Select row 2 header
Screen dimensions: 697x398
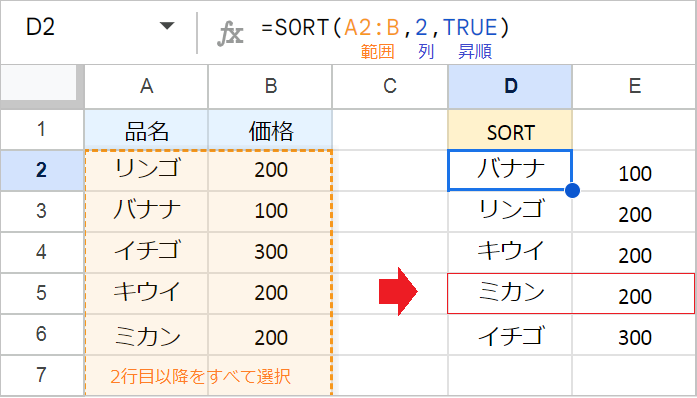(42, 170)
